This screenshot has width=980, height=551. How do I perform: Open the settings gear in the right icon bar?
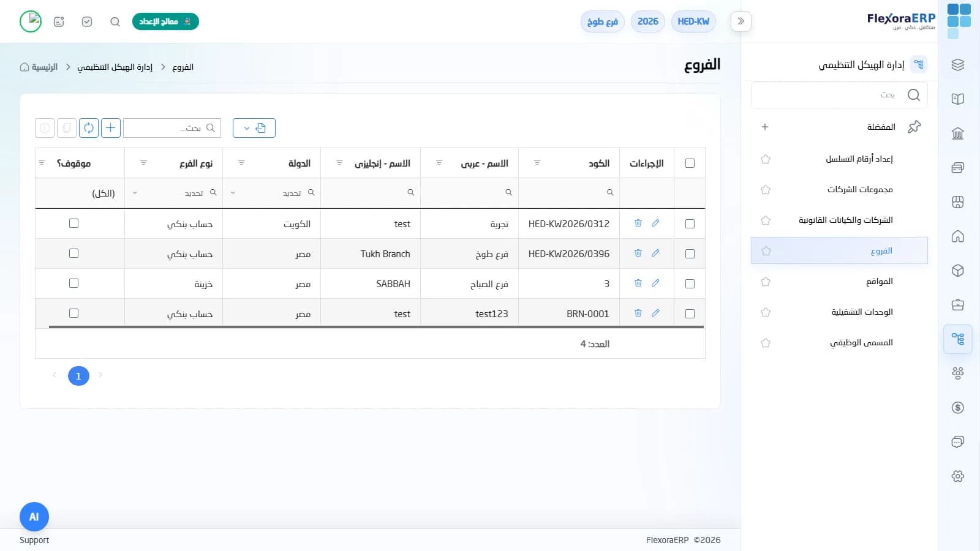tap(958, 476)
